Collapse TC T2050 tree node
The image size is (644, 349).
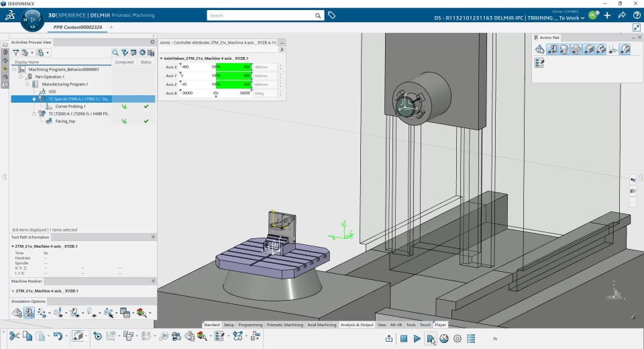34,114
